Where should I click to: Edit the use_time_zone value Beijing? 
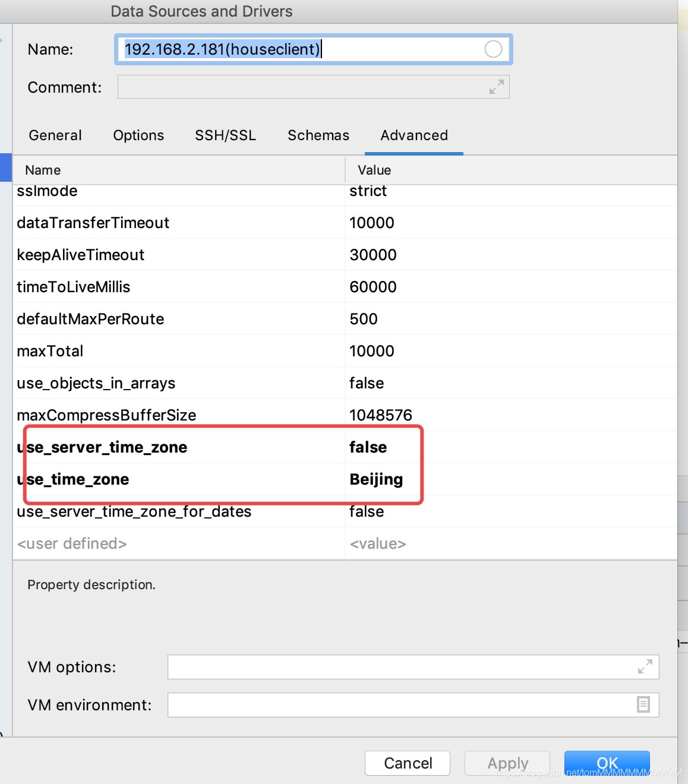(376, 479)
